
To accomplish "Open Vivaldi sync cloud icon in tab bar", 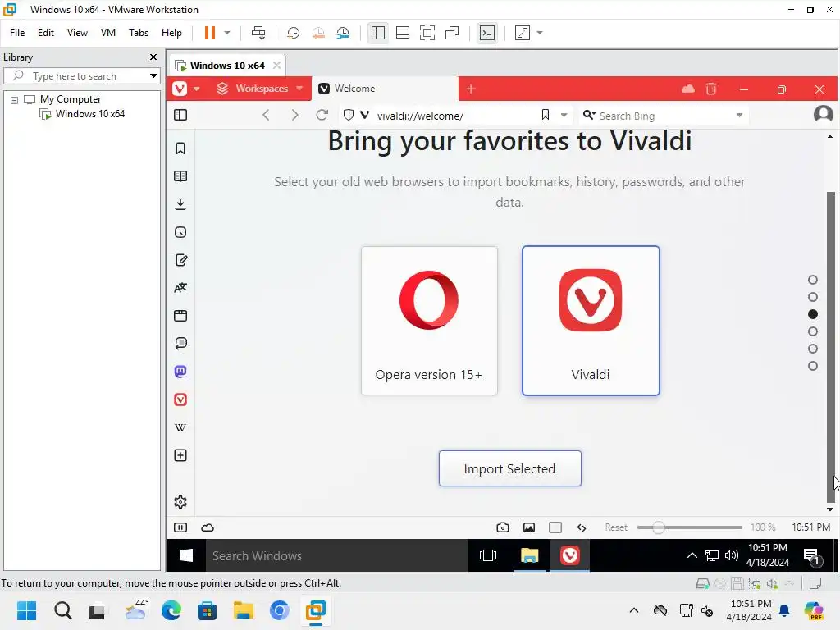I will click(688, 89).
